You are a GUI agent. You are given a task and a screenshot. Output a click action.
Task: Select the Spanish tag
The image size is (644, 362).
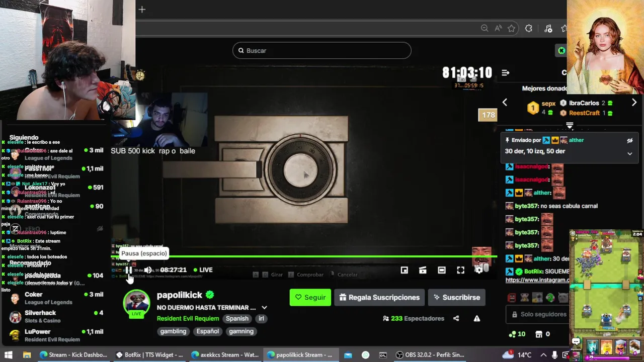[x=237, y=318]
